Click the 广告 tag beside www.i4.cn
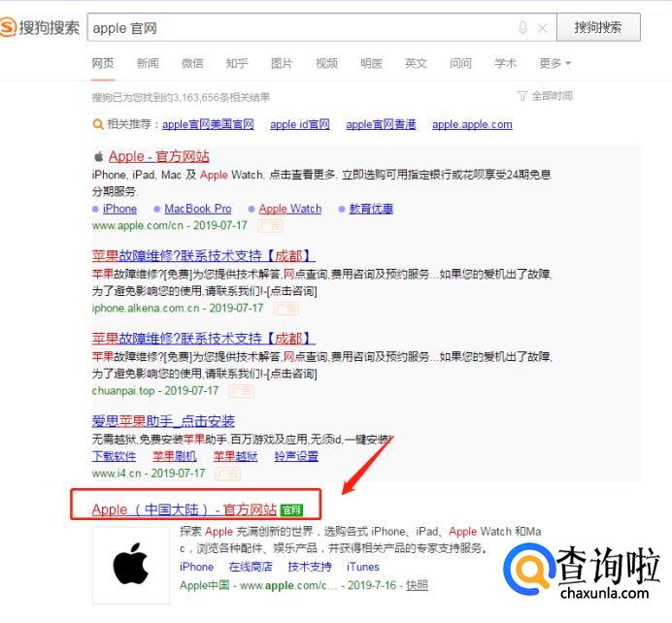 [x=228, y=474]
